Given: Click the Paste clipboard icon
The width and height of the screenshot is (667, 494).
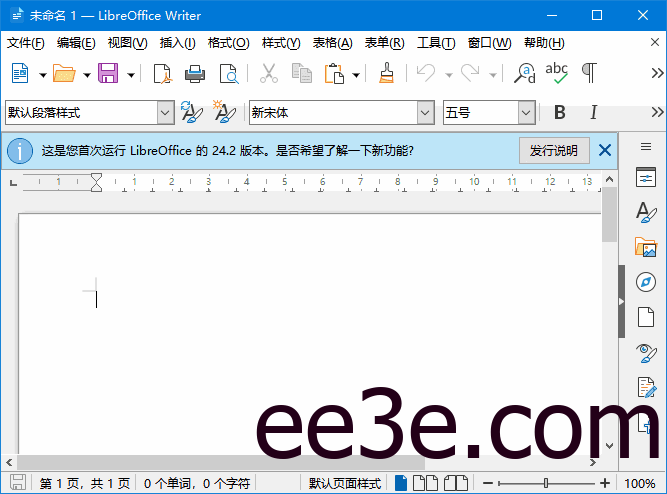Looking at the screenshot, I should coord(334,73).
